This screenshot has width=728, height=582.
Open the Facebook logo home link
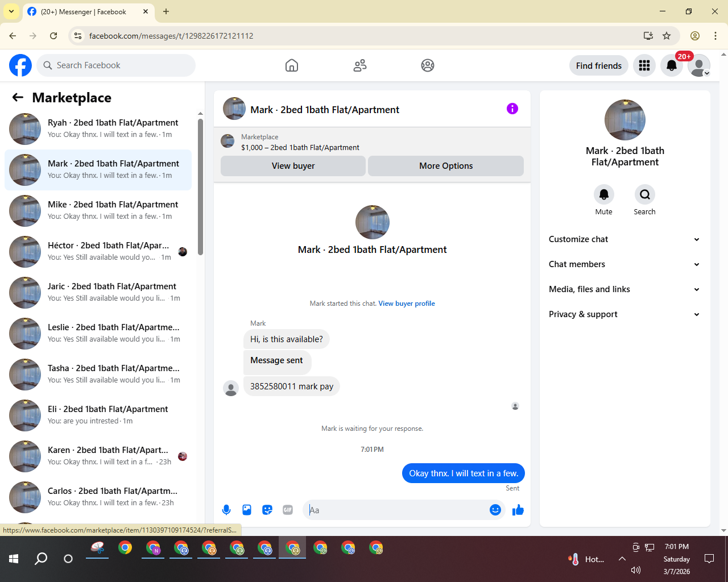20,65
